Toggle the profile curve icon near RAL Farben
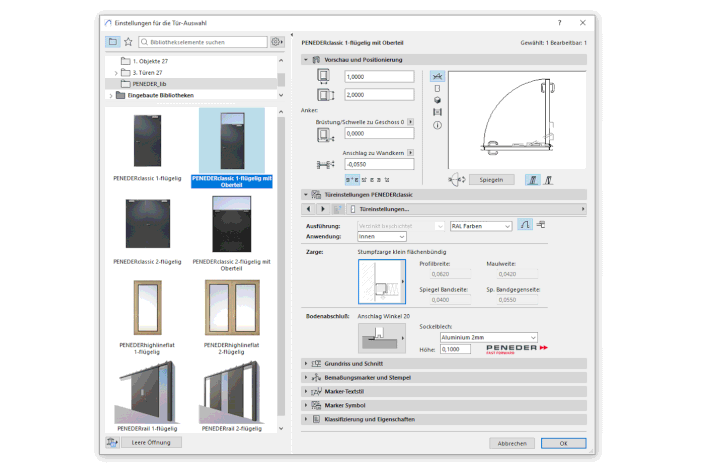705x470 pixels. [x=525, y=224]
